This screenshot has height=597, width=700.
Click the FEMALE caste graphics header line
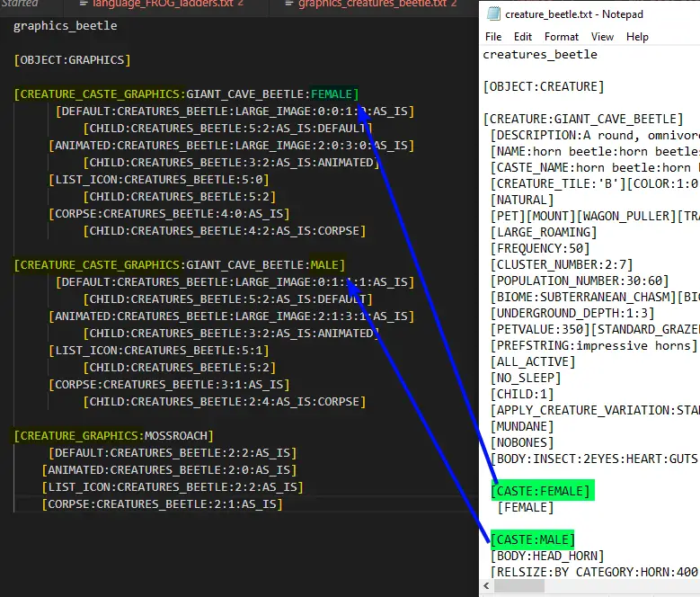click(186, 94)
